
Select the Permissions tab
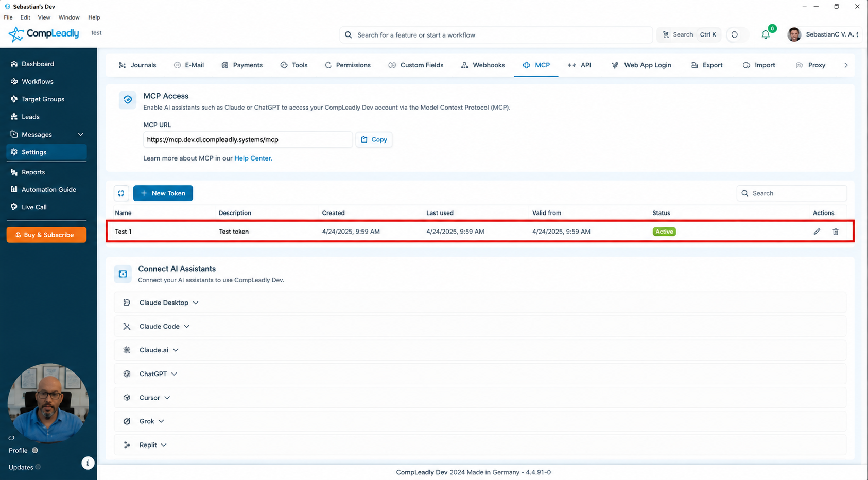(348, 65)
